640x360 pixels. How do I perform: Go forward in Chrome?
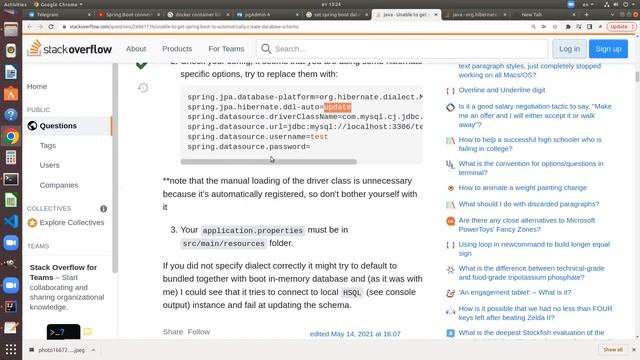click(40, 27)
